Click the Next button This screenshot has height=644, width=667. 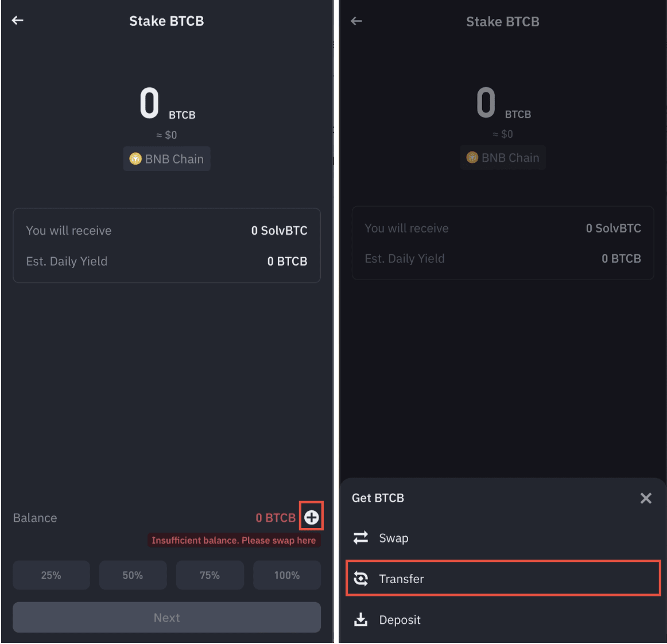click(166, 617)
